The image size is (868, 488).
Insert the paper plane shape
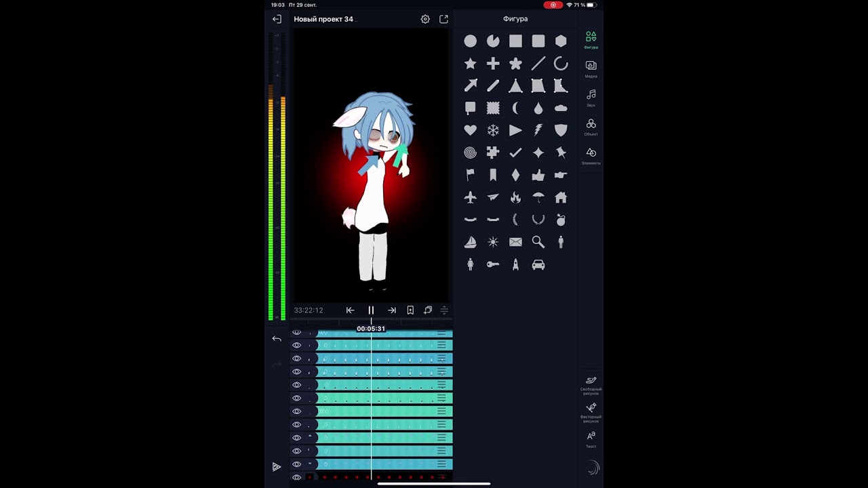pos(493,197)
